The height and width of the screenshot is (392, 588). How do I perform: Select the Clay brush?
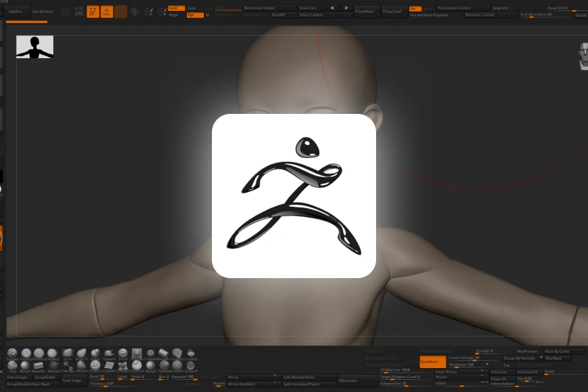(12, 366)
